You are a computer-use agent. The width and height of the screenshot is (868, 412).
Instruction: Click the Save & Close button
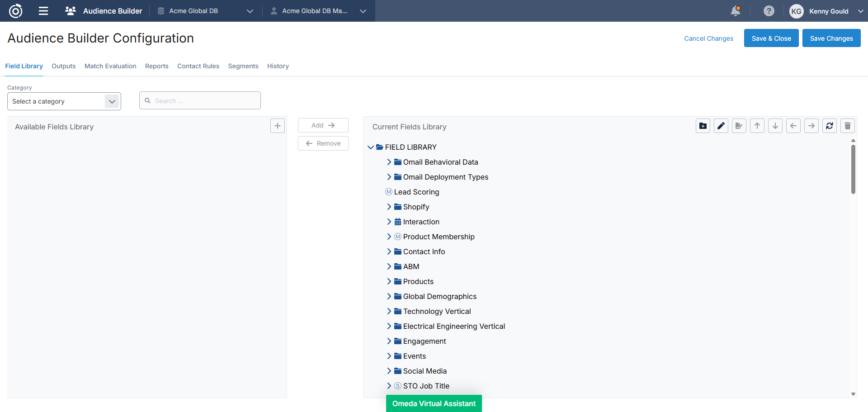[x=771, y=38]
